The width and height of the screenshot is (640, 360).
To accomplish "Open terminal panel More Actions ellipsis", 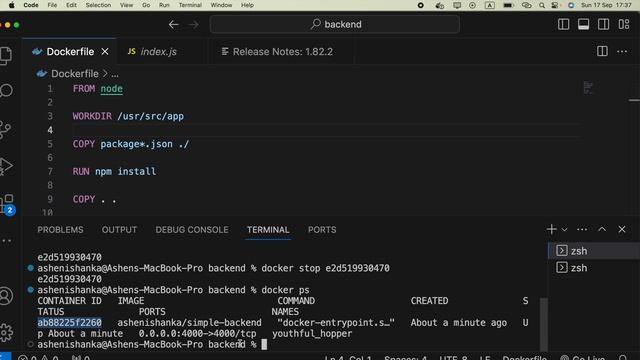I will point(582,229).
